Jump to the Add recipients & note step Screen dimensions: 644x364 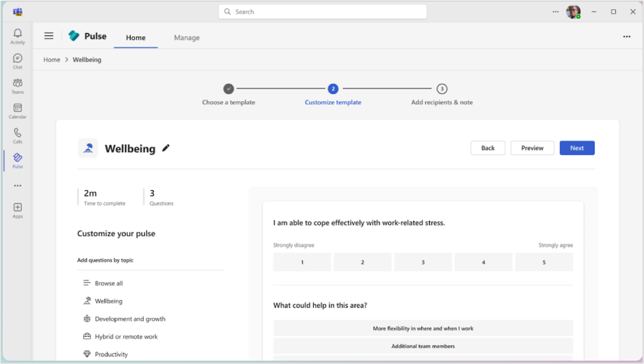point(442,89)
